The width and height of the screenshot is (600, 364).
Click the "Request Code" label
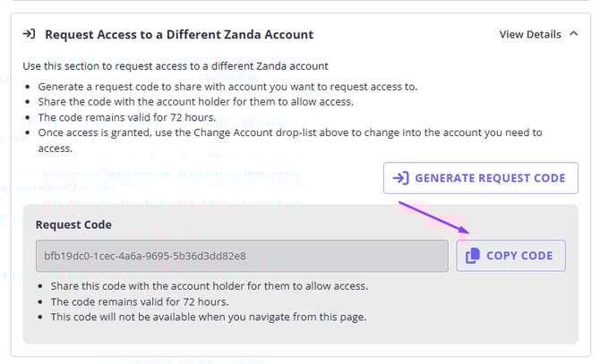pyautogui.click(x=73, y=224)
